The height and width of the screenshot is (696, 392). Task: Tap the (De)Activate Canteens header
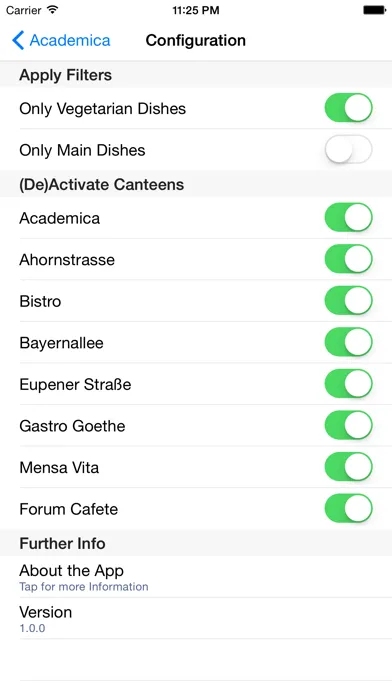point(102,184)
